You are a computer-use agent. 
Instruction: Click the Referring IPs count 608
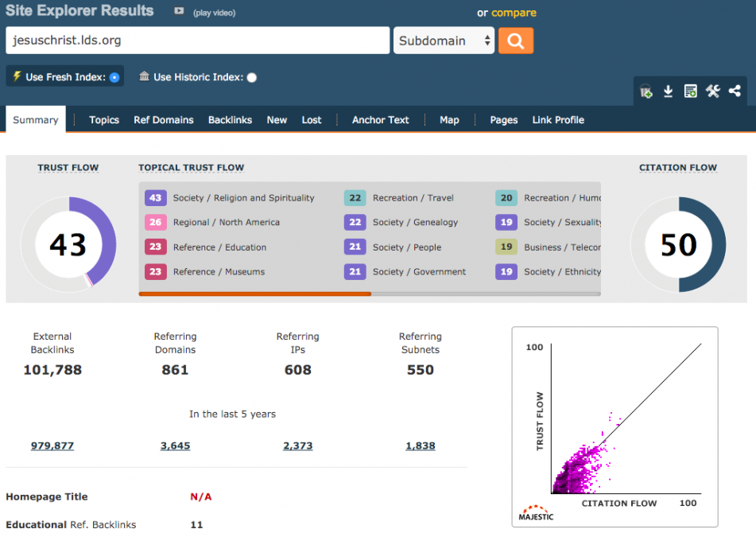(x=298, y=370)
